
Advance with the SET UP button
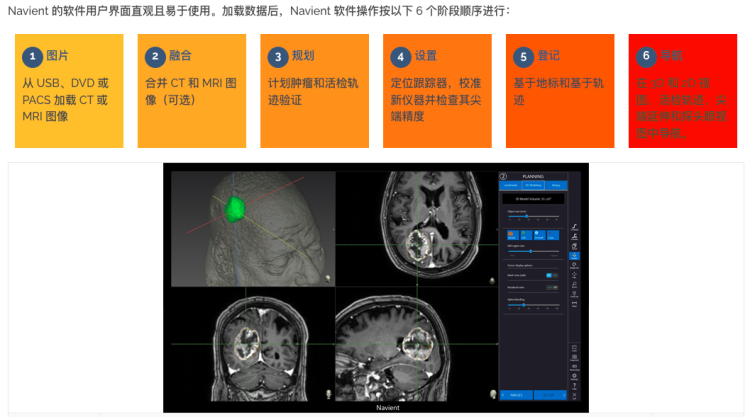tap(550, 395)
